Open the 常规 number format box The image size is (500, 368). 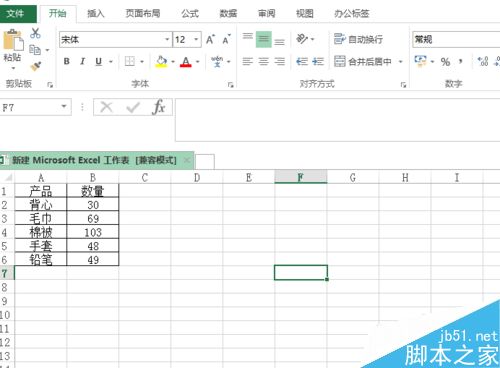[x=456, y=39]
